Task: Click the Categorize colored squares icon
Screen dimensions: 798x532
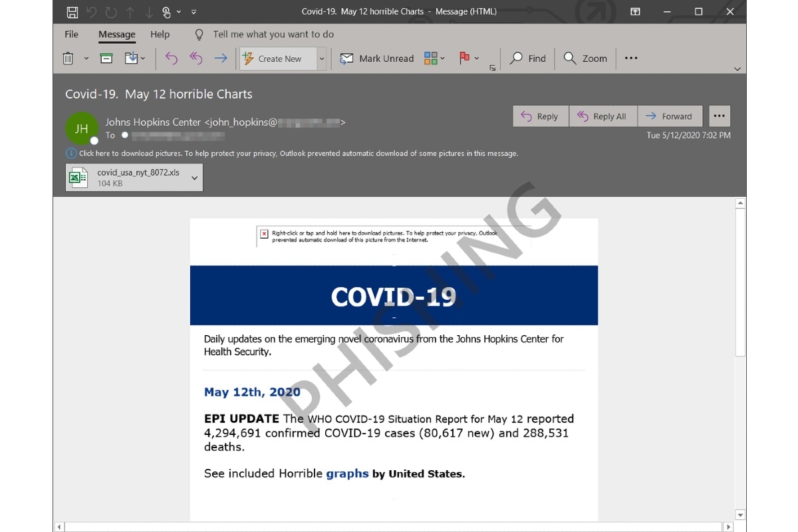Action: click(430, 59)
